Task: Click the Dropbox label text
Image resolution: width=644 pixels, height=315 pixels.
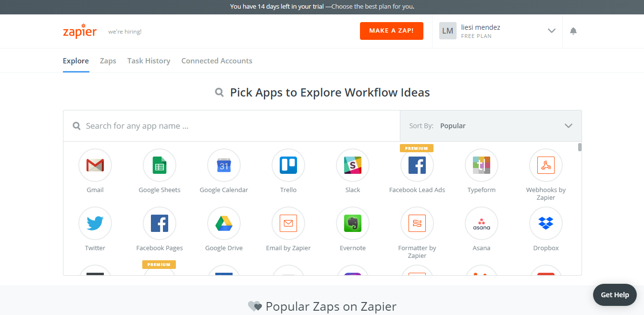Action: click(x=546, y=248)
